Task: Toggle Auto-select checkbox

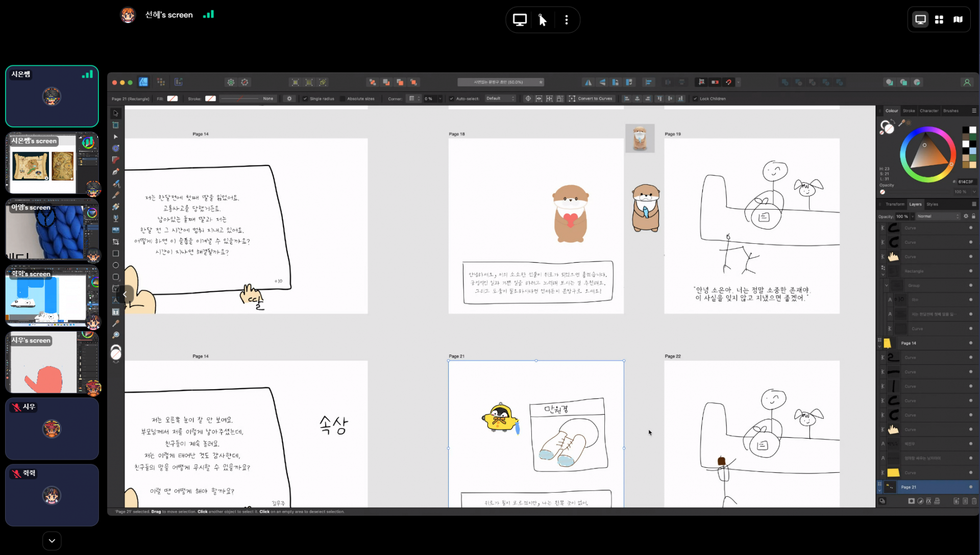Action: [451, 99]
